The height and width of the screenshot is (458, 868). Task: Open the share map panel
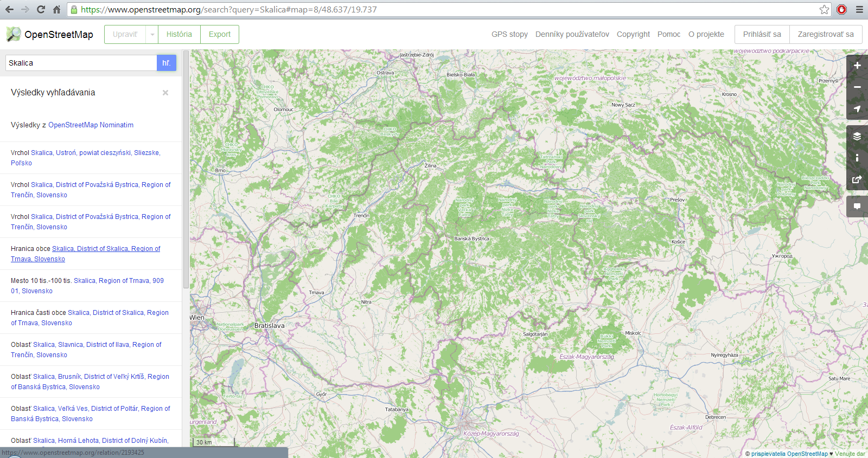point(857,179)
